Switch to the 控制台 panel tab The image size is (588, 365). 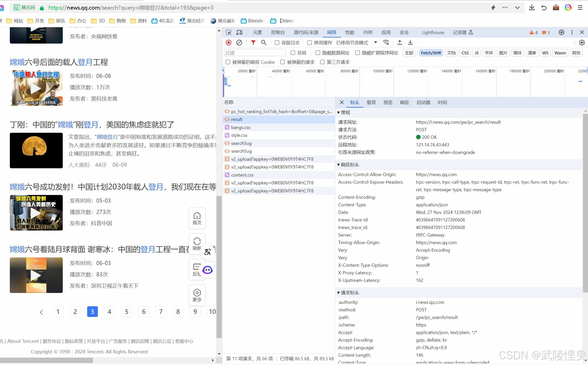tap(278, 32)
